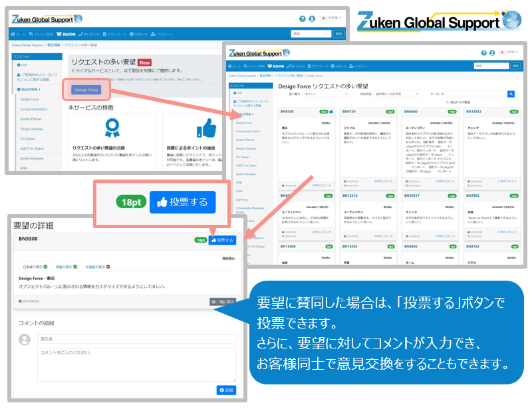Viewport: 532px width, 409px height.
Task: Tick the 自社からの要望 checkbox on the list page
Action: [x=448, y=102]
